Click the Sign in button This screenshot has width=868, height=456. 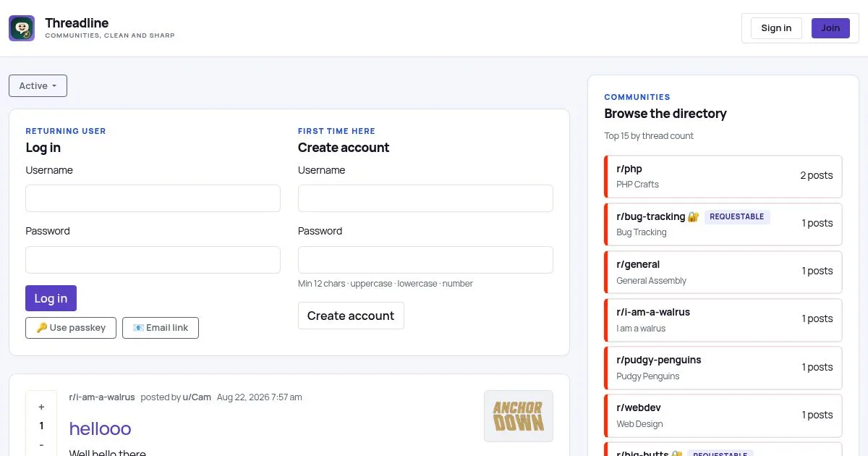tap(776, 28)
